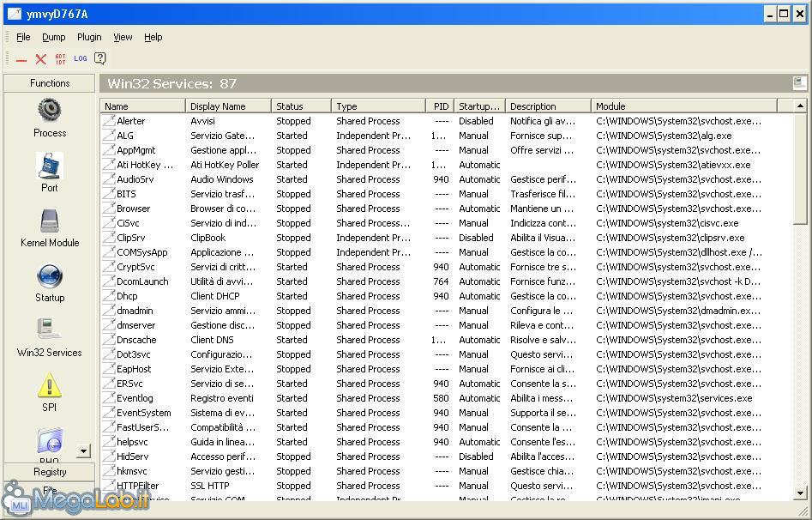The image size is (812, 520).
Task: Select the DcomLaunch service name
Action: coord(142,281)
